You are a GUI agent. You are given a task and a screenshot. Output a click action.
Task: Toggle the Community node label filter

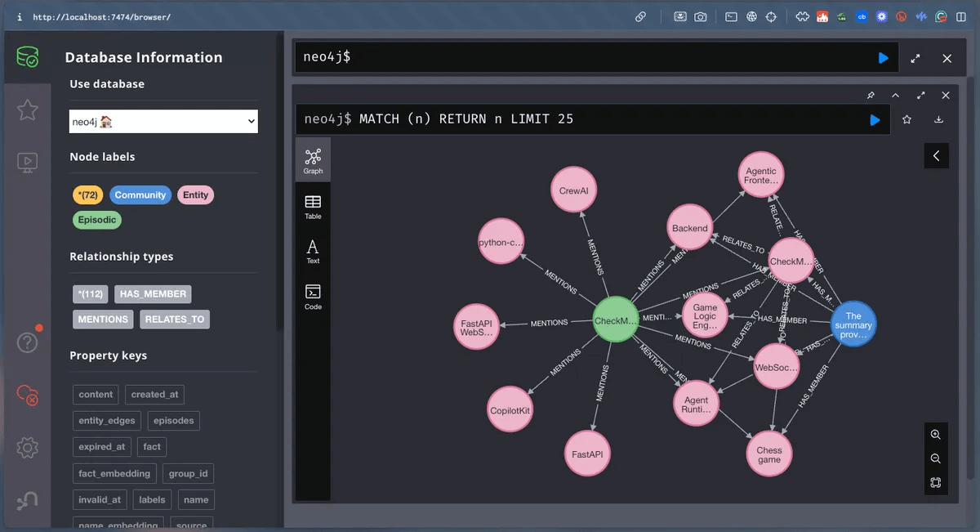click(140, 194)
